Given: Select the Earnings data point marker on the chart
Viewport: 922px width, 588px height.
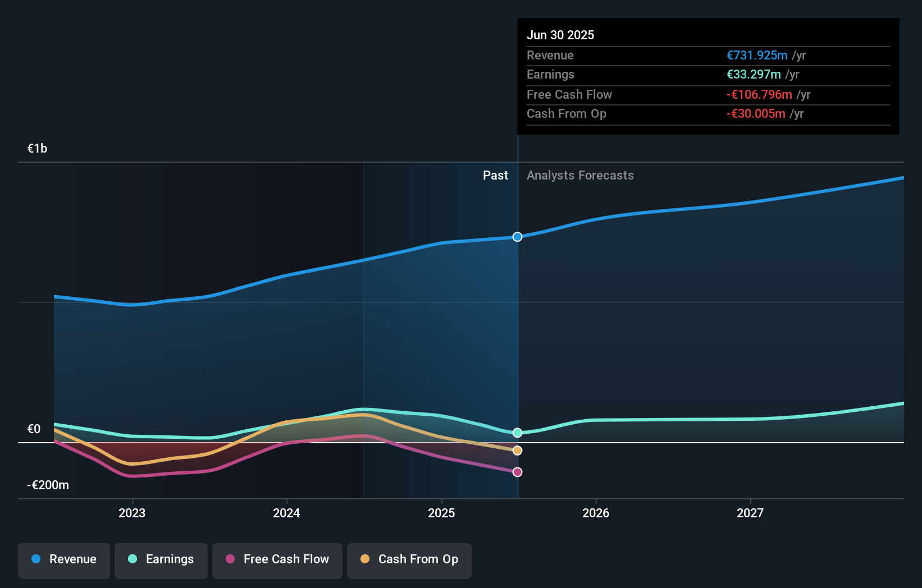Looking at the screenshot, I should tap(517, 432).
